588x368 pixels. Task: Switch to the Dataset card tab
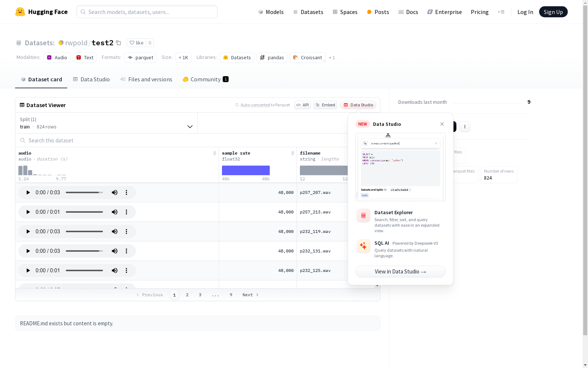[x=41, y=79]
